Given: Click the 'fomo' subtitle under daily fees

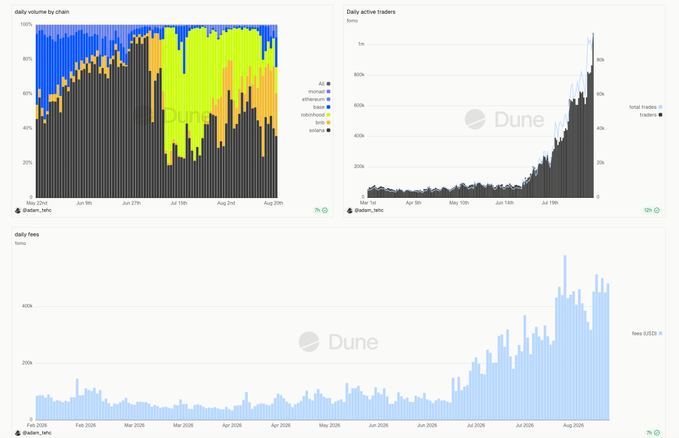Looking at the screenshot, I should (20, 243).
